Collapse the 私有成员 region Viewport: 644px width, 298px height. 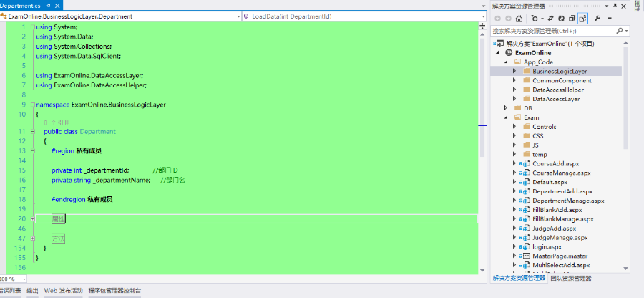pyautogui.click(x=33, y=151)
